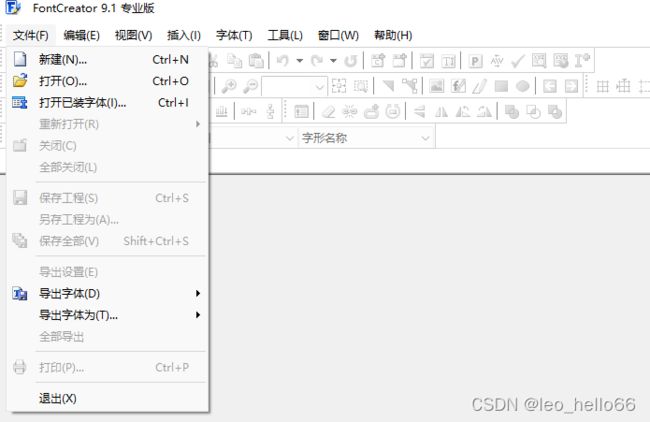Click the contour point mode node icon

410,86
